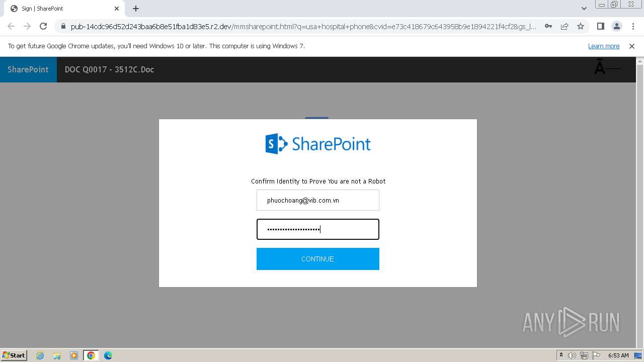The width and height of the screenshot is (644, 362).
Task: Click the password input field
Action: 318,229
